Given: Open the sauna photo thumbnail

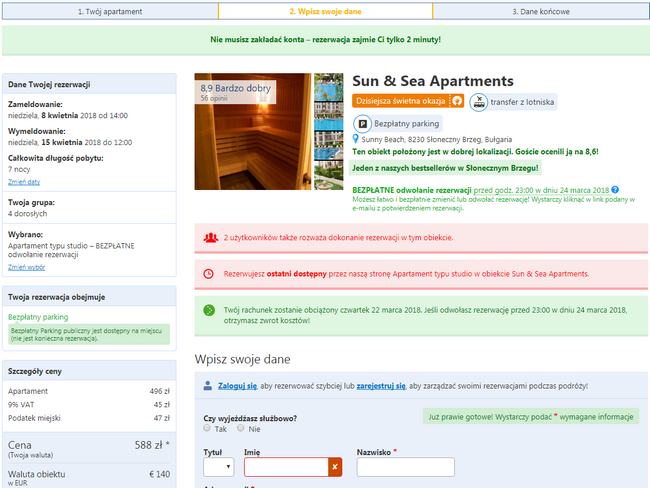Looking at the screenshot, I should pyautogui.click(x=252, y=131).
